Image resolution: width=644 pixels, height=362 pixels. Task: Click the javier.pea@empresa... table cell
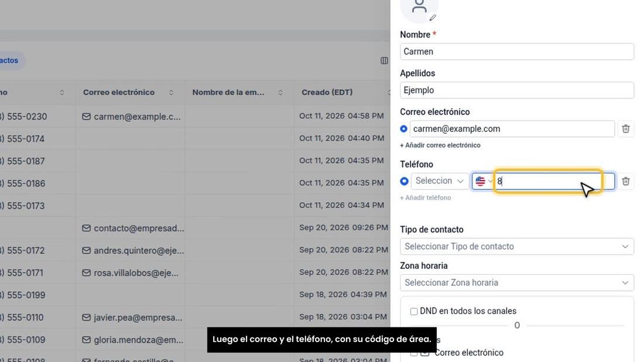coord(130,317)
